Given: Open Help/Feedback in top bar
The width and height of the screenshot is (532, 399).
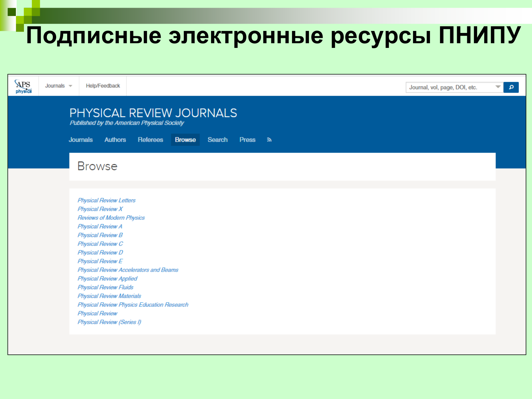Looking at the screenshot, I should point(103,86).
